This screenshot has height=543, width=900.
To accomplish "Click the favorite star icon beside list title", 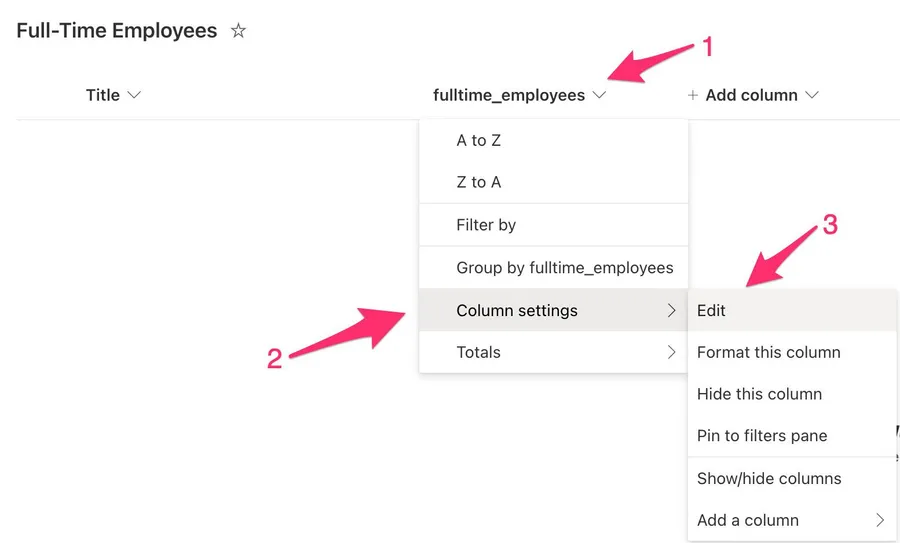I will pyautogui.click(x=238, y=31).
